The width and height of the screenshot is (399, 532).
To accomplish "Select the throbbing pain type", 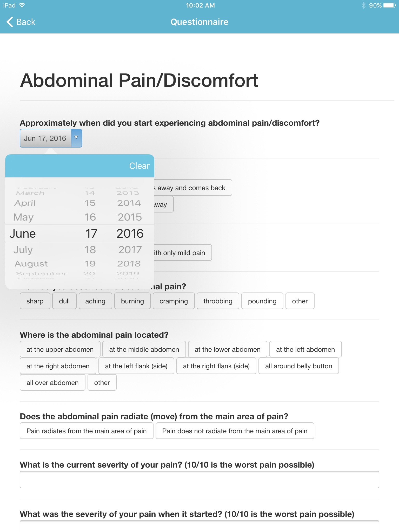I will [218, 301].
